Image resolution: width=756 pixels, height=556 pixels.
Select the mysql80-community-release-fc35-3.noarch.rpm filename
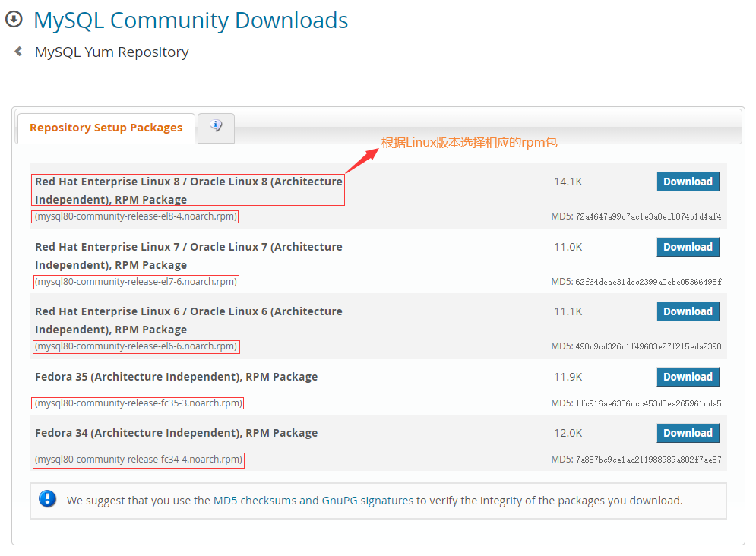tap(137, 403)
